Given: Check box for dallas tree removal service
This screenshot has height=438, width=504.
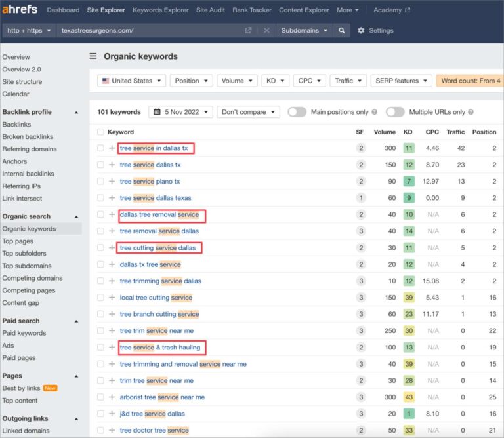Looking at the screenshot, I should point(100,214).
